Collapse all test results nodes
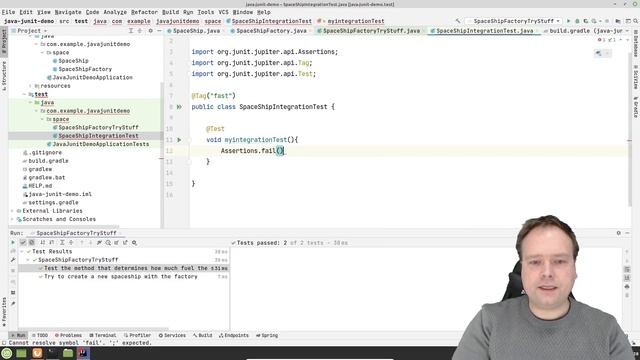640x360 pixels. [71, 242]
